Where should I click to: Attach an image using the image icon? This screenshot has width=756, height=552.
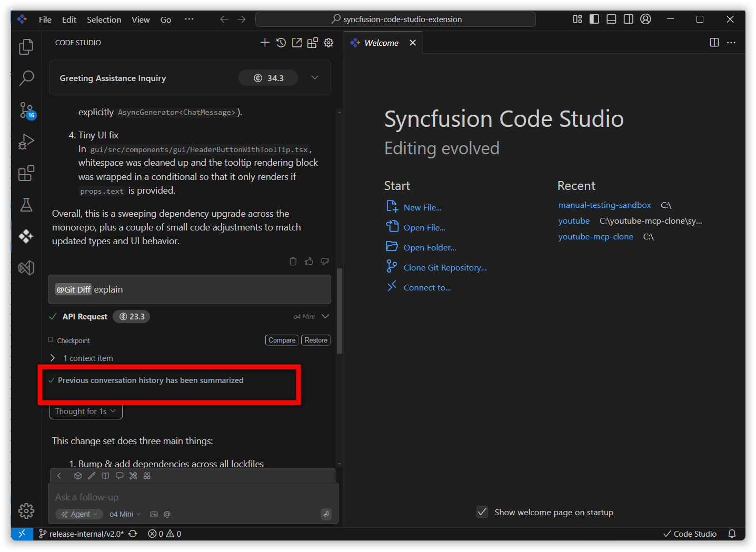pos(154,514)
